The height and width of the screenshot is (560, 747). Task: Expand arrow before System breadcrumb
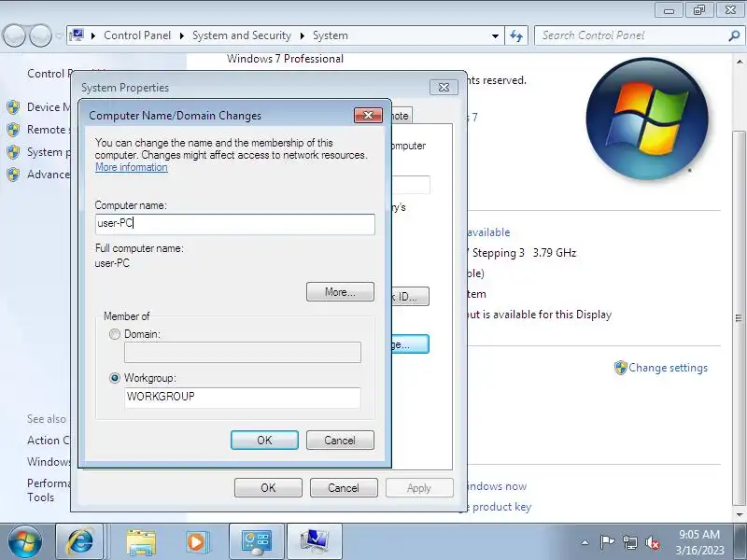[303, 35]
